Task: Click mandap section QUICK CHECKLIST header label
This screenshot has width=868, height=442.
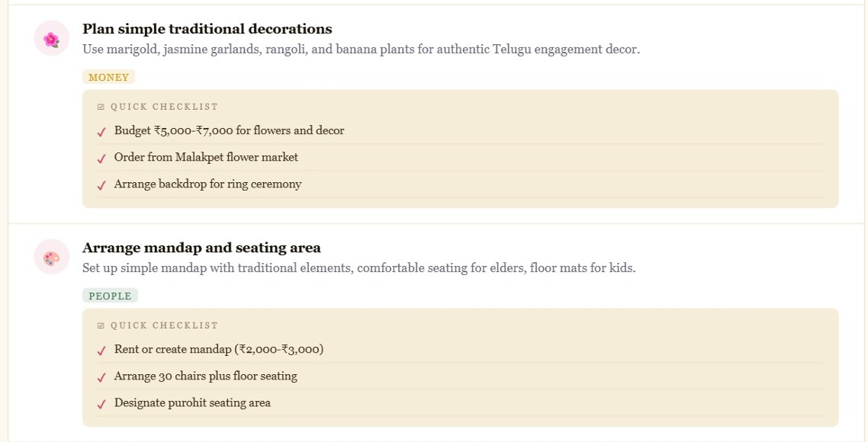Action: 164,326
